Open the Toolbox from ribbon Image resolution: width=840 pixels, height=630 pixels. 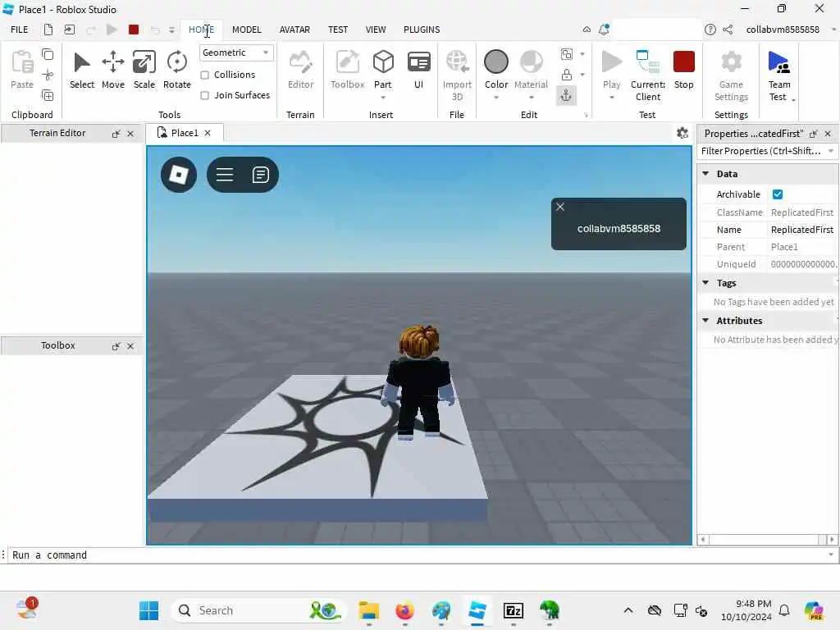[347, 70]
